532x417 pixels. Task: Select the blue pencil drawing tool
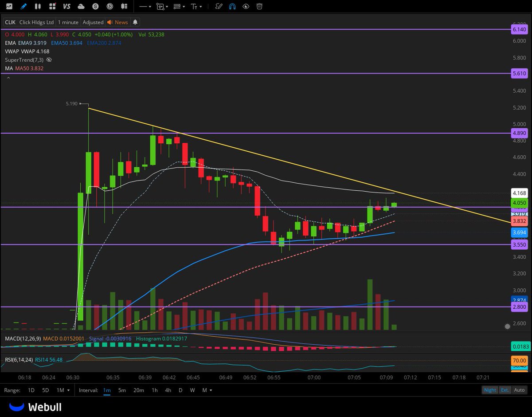(23, 7)
